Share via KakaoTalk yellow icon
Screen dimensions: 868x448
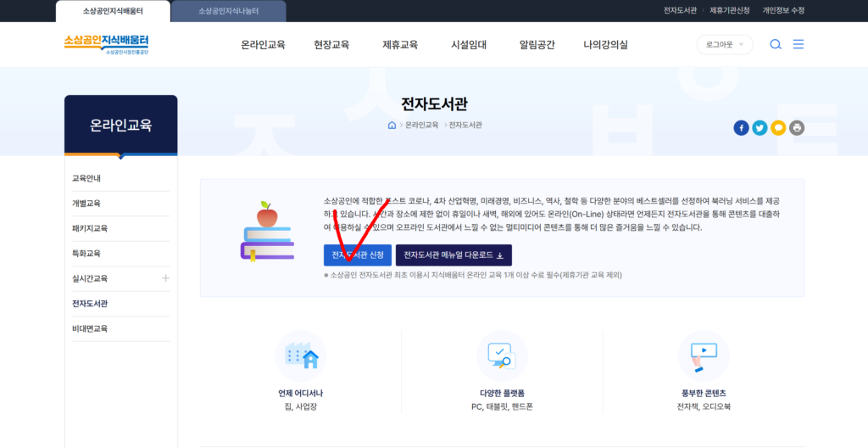(x=778, y=128)
